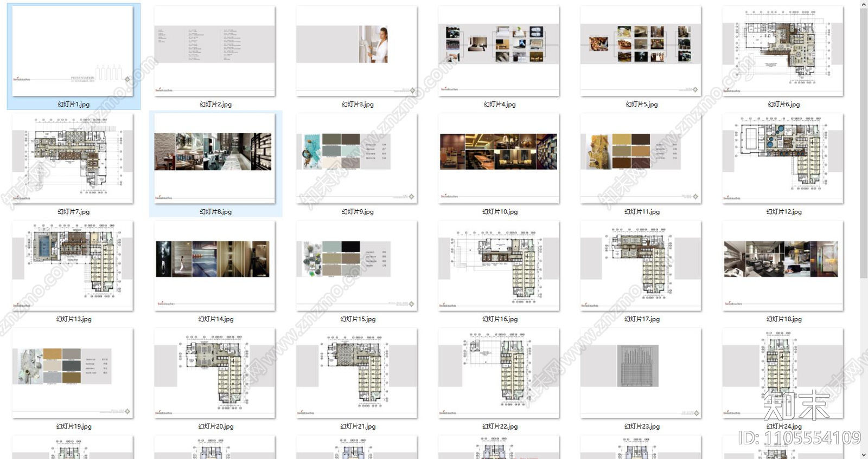
Task: Select thumbnail 幻灯片2.jpg
Action: click(x=215, y=51)
